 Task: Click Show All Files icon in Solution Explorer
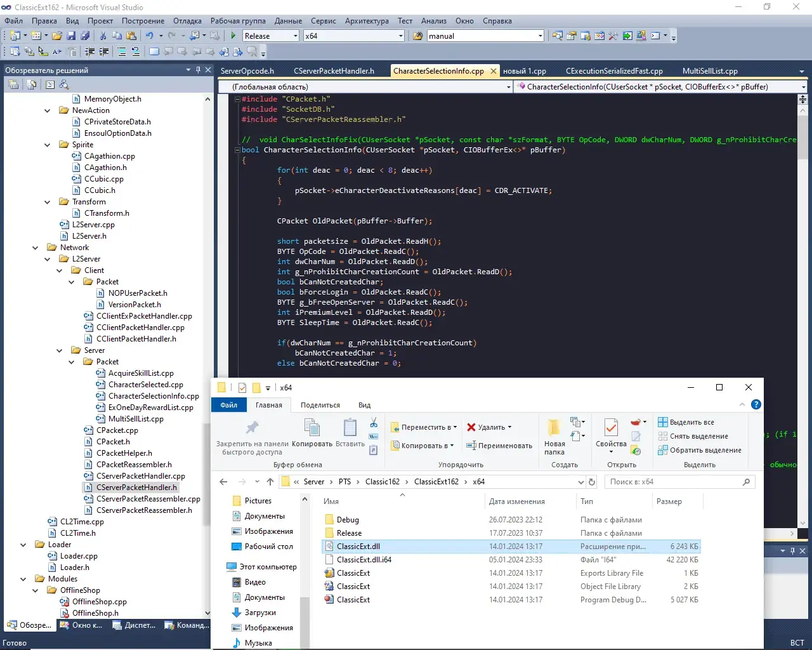pyautogui.click(x=32, y=84)
